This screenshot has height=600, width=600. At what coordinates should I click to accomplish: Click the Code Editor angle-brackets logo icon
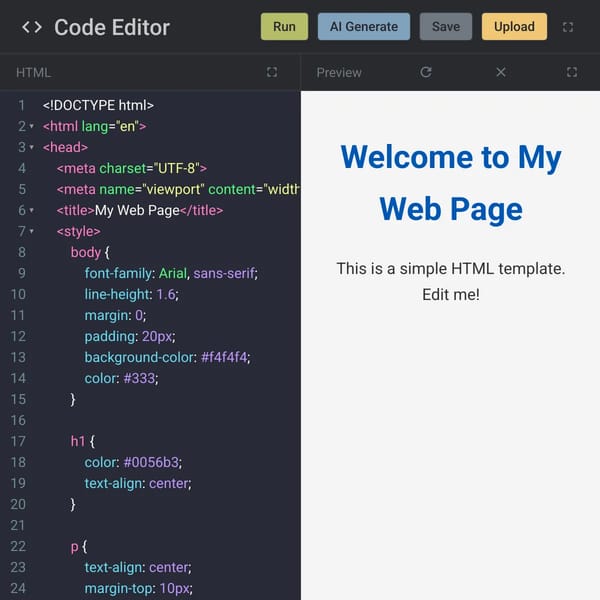[x=32, y=27]
